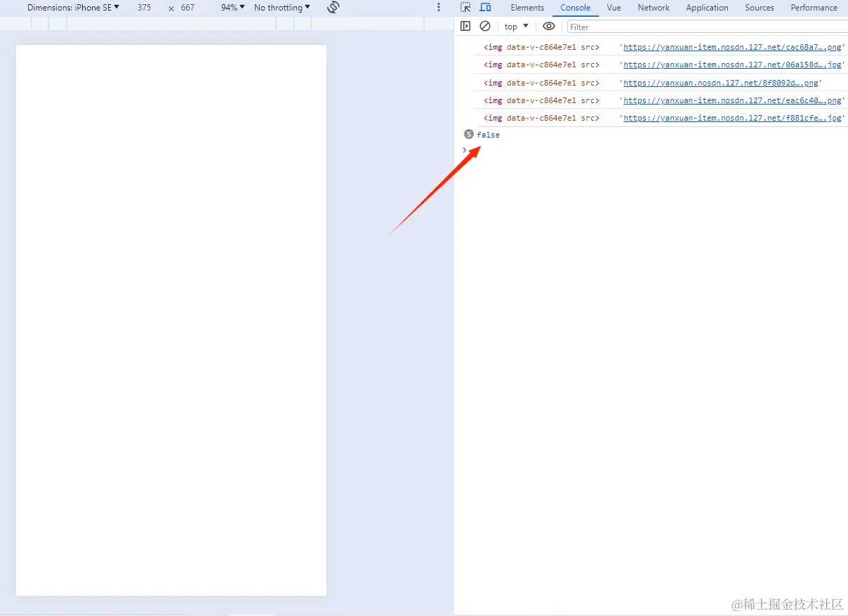
Task: Open the 8f8092d….png image link
Action: point(721,83)
